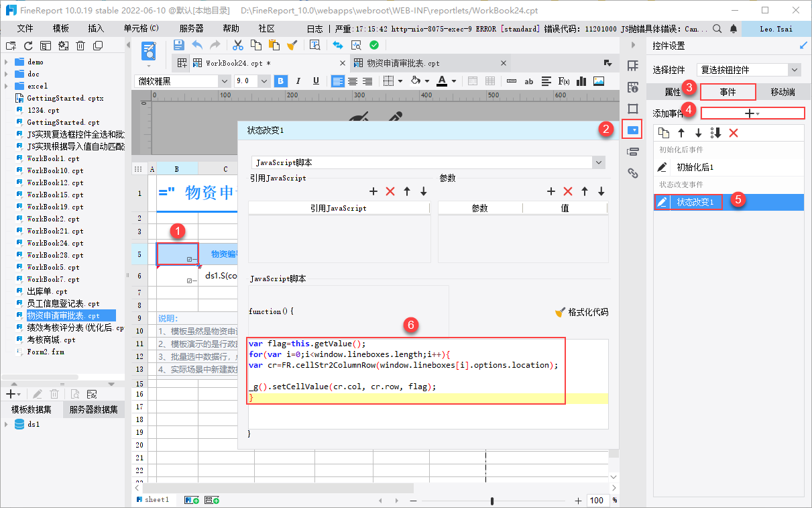The image size is (812, 508).
Task: Refresh the template file list
Action: coord(28,46)
